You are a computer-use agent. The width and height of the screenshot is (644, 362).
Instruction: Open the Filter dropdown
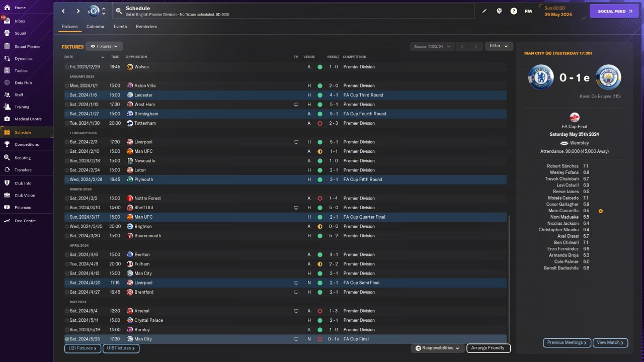click(x=499, y=46)
